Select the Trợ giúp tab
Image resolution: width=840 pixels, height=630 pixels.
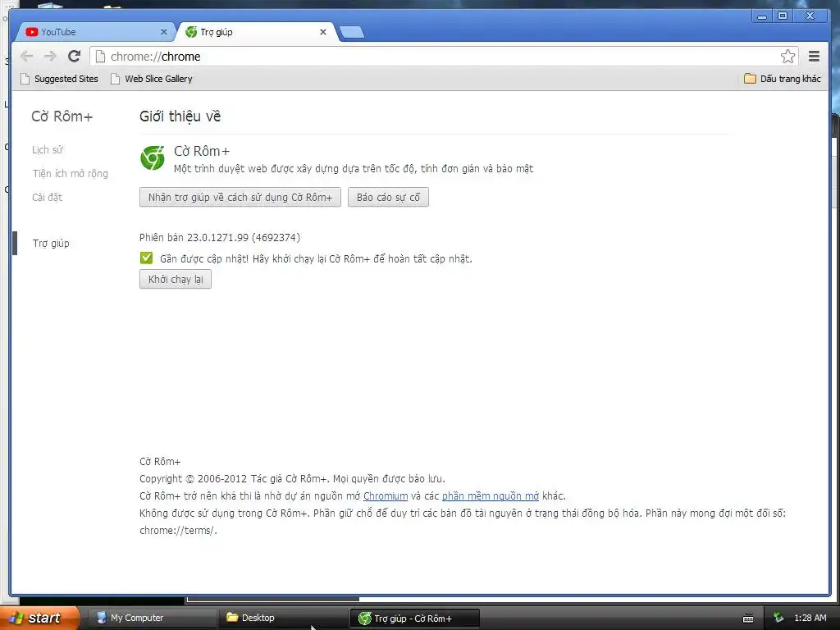pos(256,32)
